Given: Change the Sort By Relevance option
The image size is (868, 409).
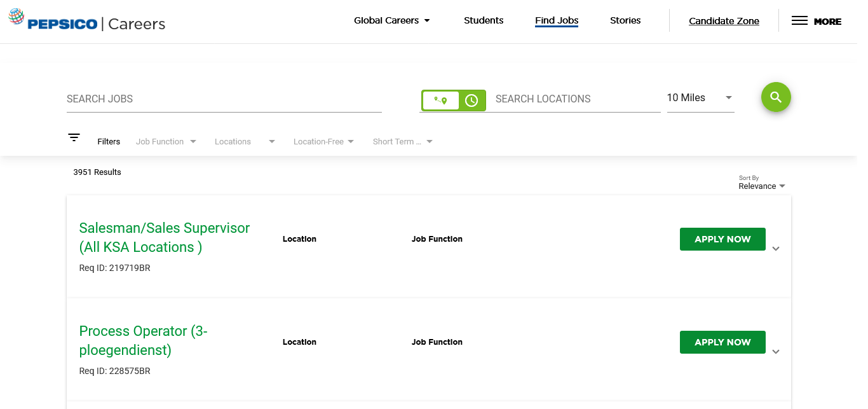Looking at the screenshot, I should [761, 186].
